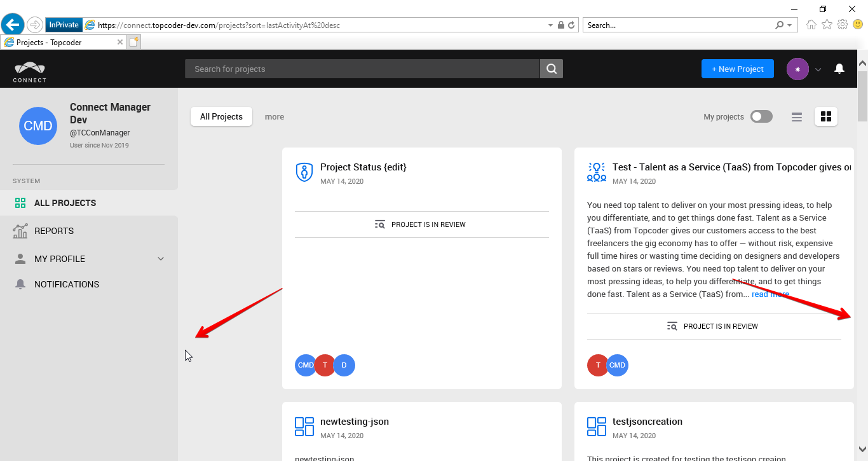Open the search provider dropdown arrow
Viewport: 868px width, 461px height.
[x=790, y=25]
